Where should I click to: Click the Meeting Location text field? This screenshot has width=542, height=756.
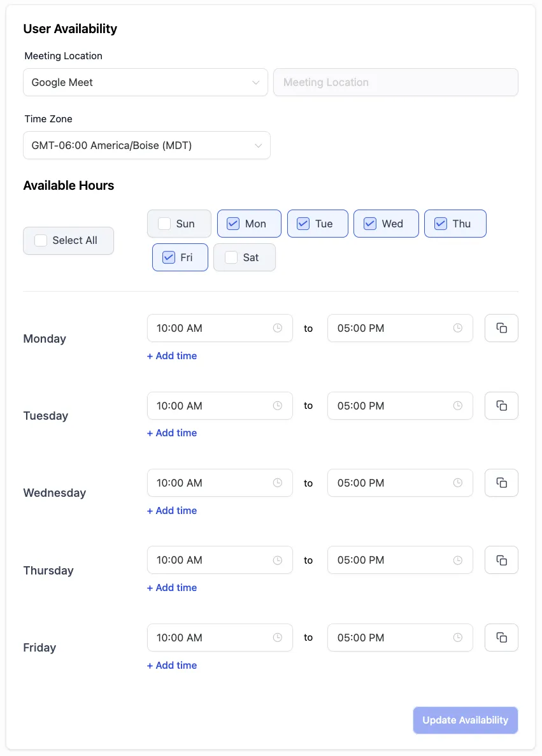(x=396, y=82)
